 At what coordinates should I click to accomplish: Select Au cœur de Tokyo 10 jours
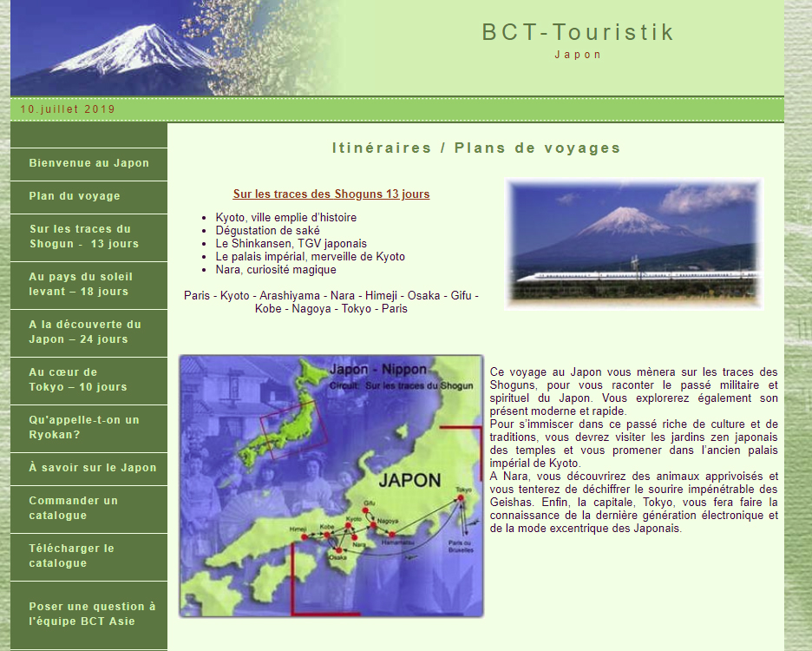[78, 379]
